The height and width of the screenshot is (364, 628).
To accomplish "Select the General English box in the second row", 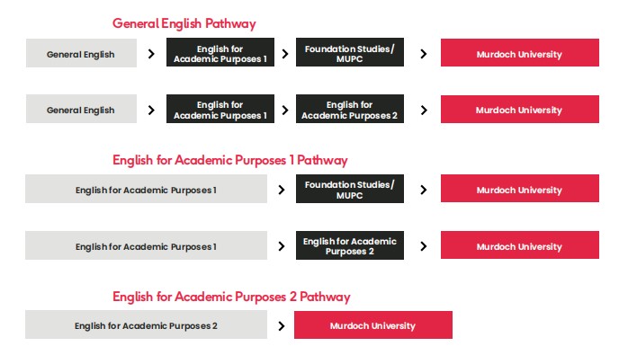I will (81, 111).
